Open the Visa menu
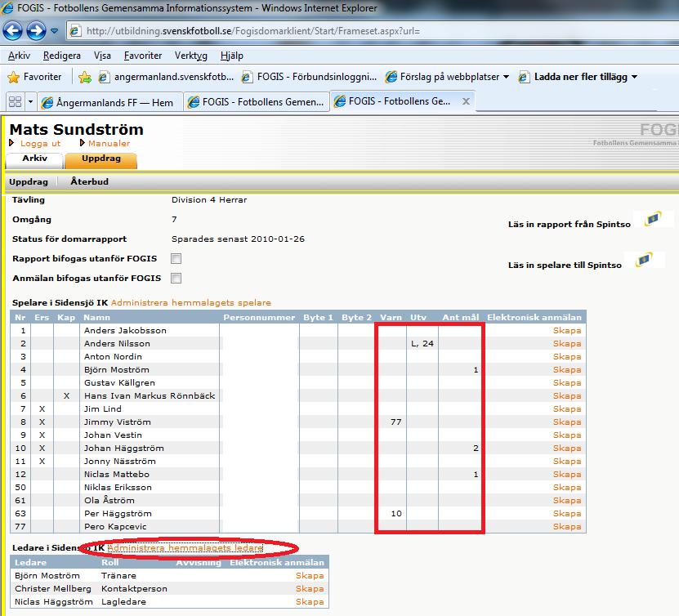The image size is (679, 616). pyautogui.click(x=102, y=56)
